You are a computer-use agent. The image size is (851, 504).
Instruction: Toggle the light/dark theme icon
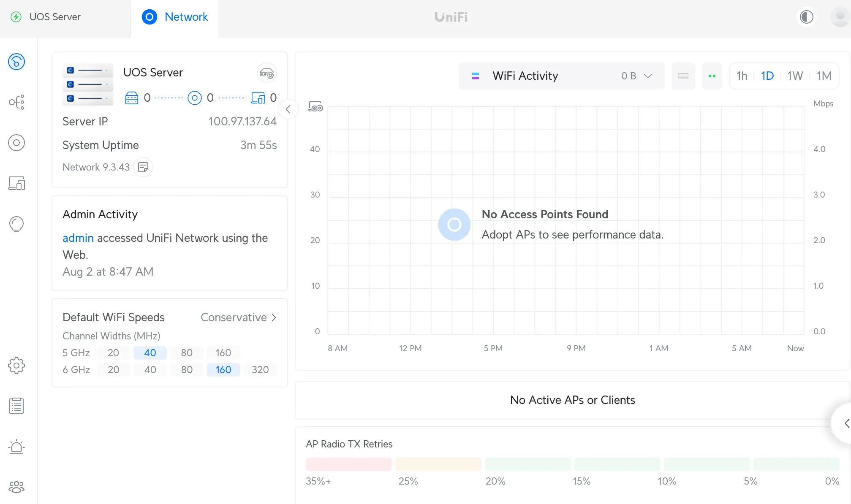pos(807,17)
